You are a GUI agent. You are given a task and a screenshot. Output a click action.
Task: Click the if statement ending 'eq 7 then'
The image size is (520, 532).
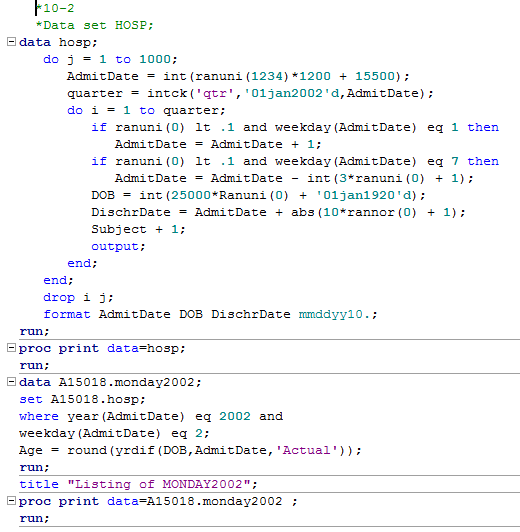295,161
